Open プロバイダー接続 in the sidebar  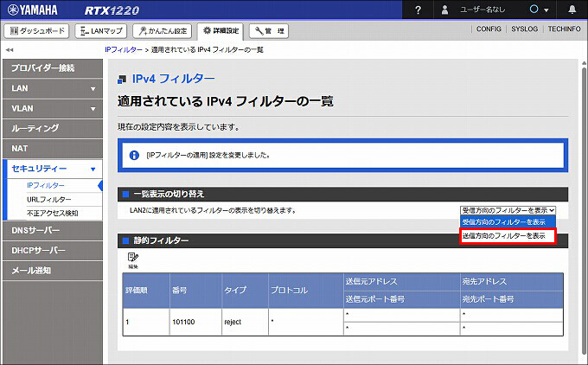point(53,68)
